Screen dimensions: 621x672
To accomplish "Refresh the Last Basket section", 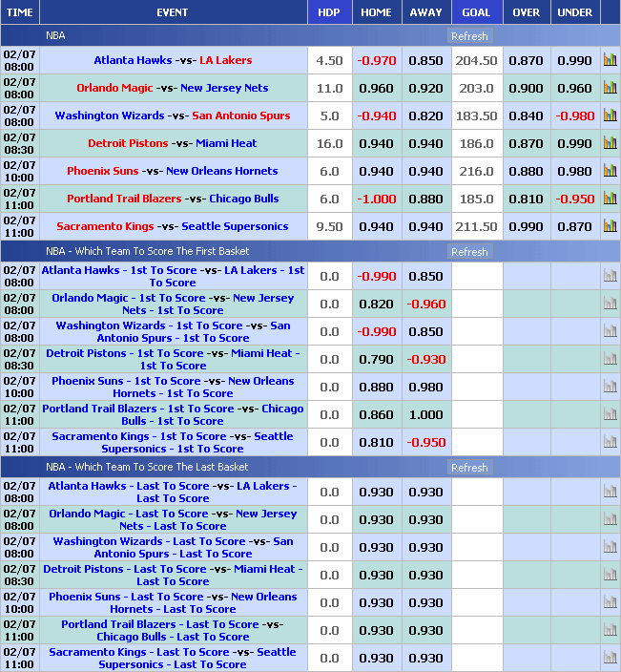I will (x=468, y=468).
